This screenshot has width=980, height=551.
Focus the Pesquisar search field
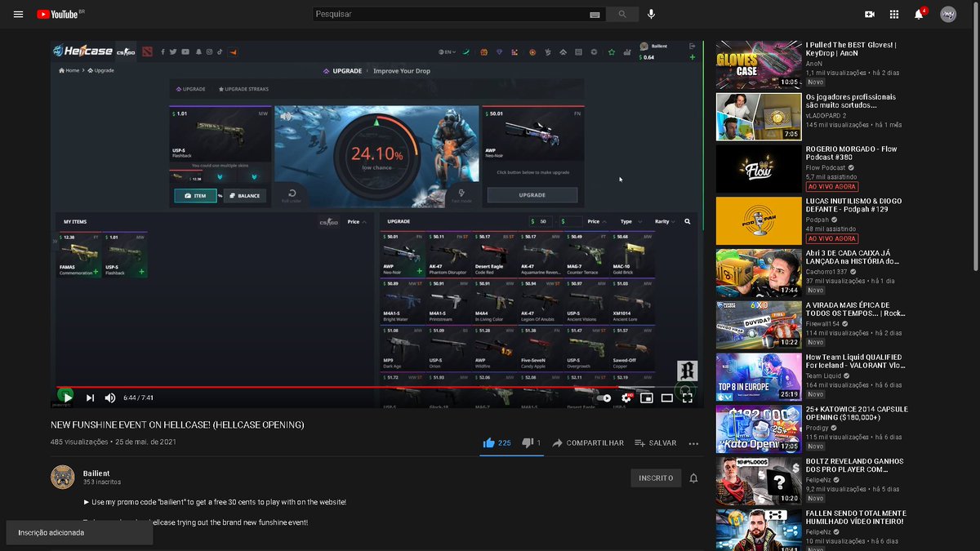(449, 14)
